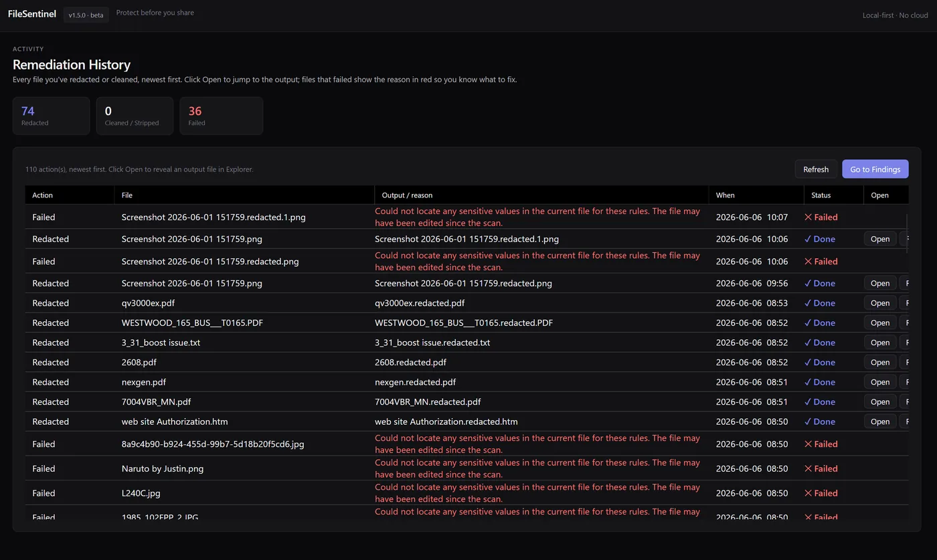Click the table's vertical scrollbar thumb

[908, 233]
